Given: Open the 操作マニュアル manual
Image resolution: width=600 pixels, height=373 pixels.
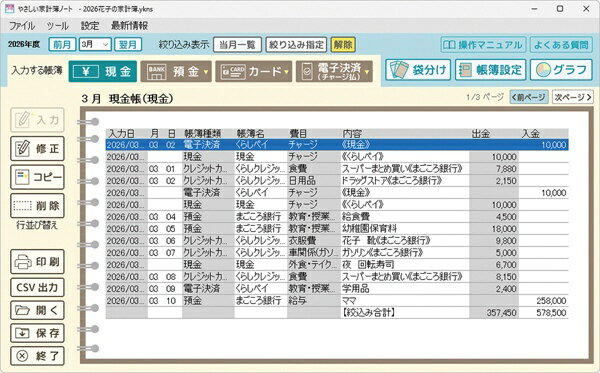Looking at the screenshot, I should (x=483, y=45).
